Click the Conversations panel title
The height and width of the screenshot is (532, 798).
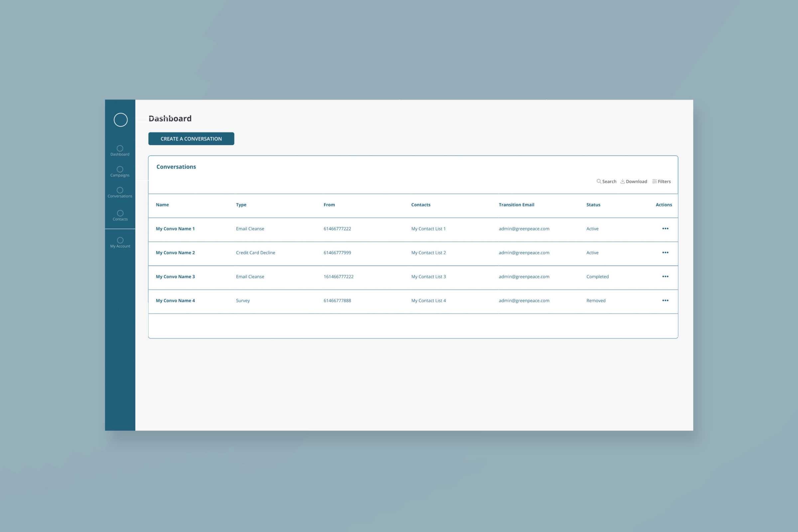pos(176,167)
